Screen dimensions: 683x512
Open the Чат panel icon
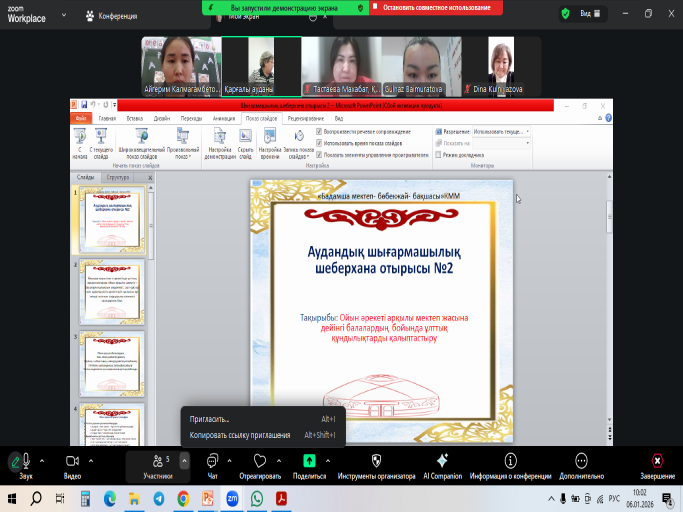(212, 461)
